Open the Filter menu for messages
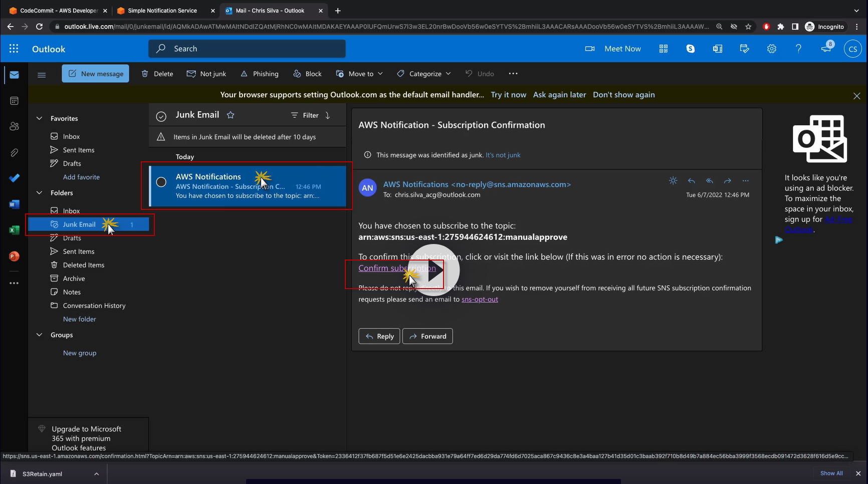The width and height of the screenshot is (868, 484). [x=305, y=115]
